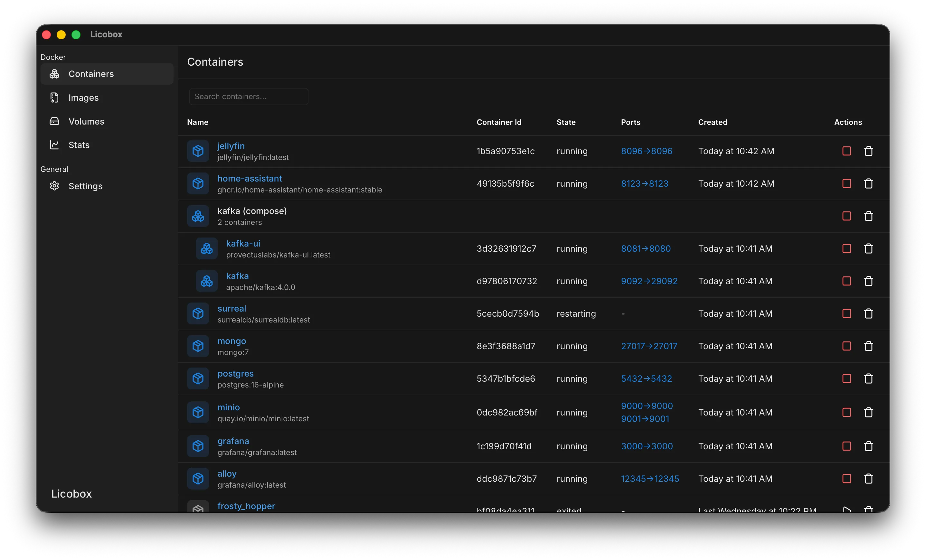The image size is (926, 560).
Task: Focus the Search containers field
Action: (x=249, y=97)
